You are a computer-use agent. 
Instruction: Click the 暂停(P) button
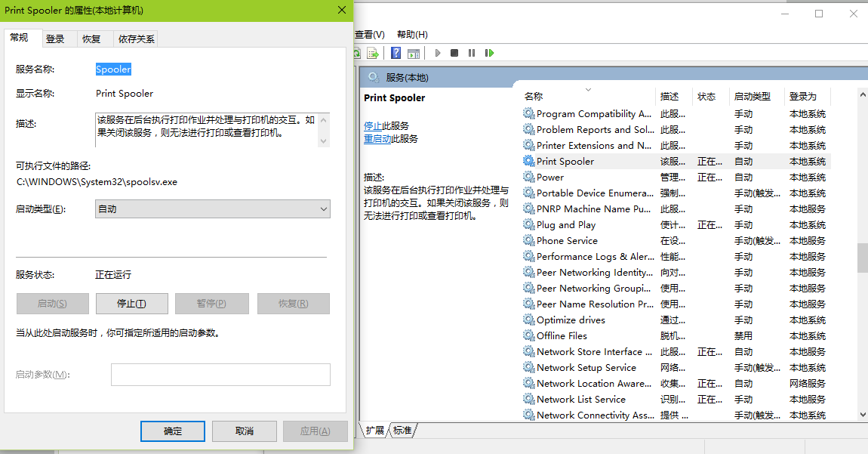(x=212, y=304)
